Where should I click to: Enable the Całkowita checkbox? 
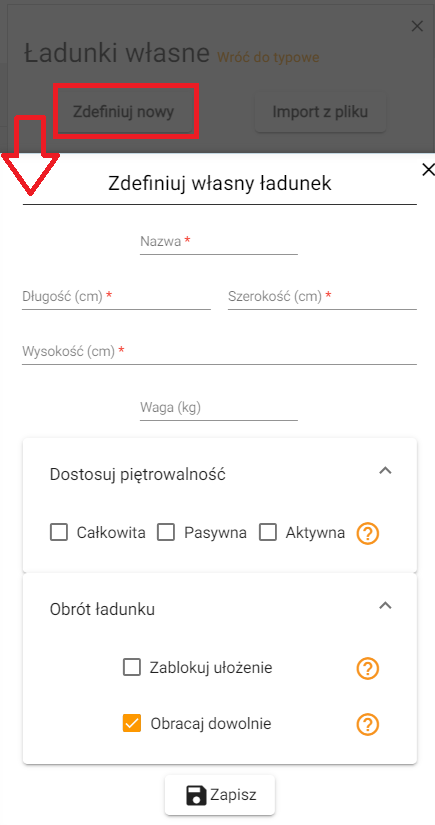[59, 533]
